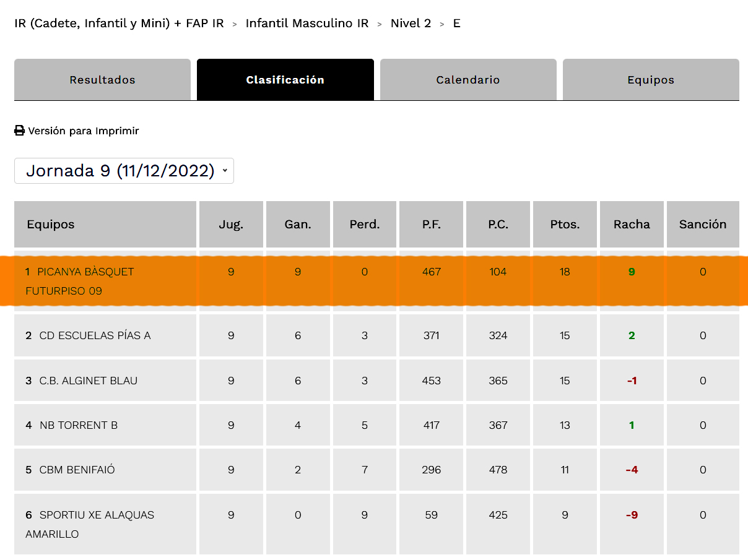Open breadcrumb IR (Cadete, Infantil y Mini) + FAP IR
Image resolution: width=748 pixels, height=560 pixels.
(x=119, y=24)
